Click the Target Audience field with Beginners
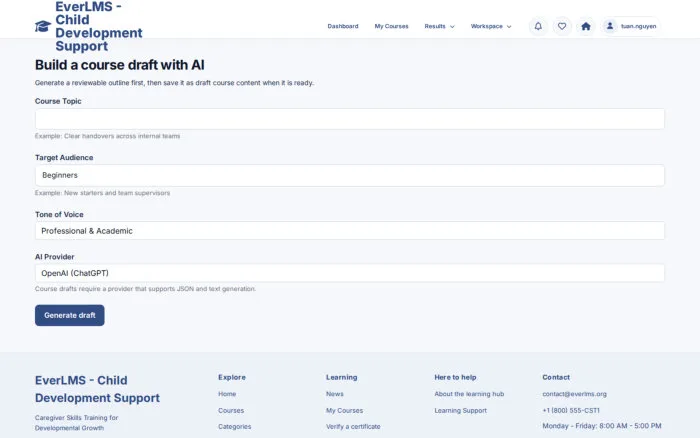The width and height of the screenshot is (700, 438). point(350,175)
